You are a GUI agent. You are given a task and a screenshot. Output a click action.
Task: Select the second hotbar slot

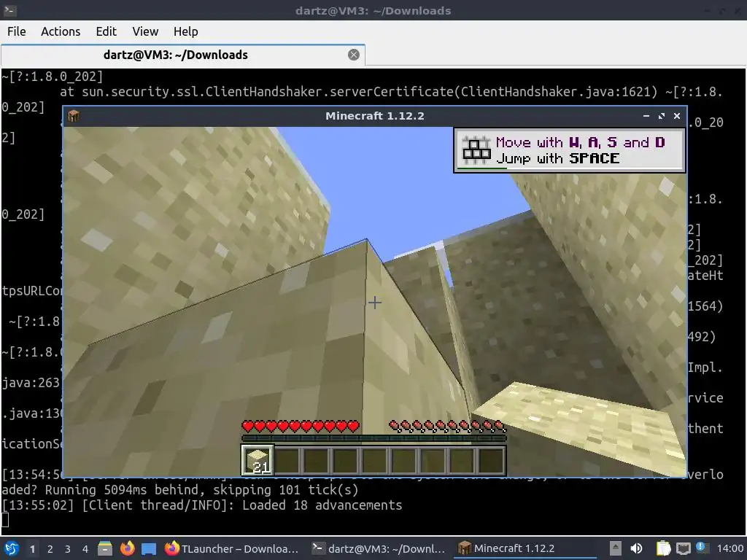point(287,460)
